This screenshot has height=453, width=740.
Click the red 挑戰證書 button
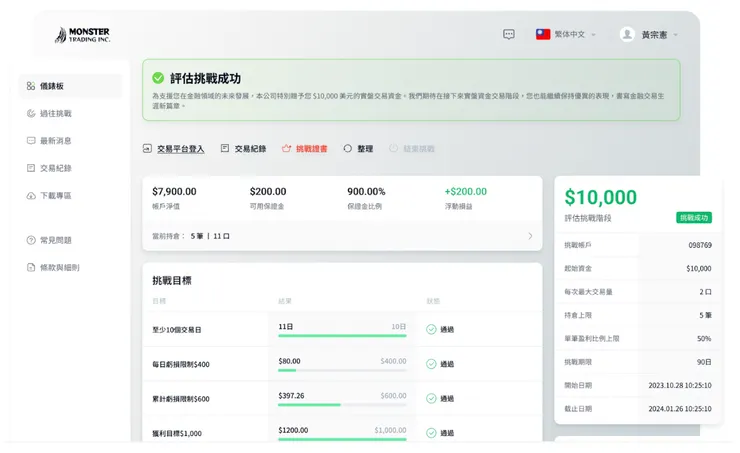[x=305, y=149]
